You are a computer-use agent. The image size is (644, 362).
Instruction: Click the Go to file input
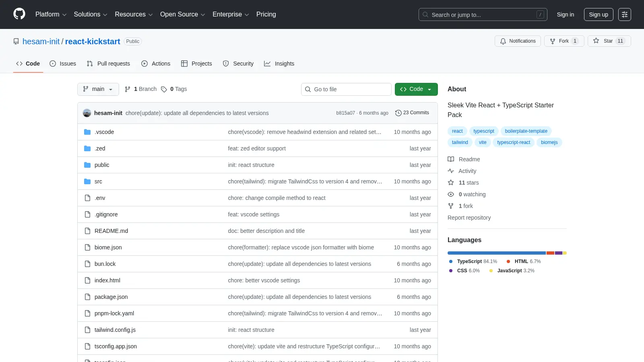click(x=346, y=89)
